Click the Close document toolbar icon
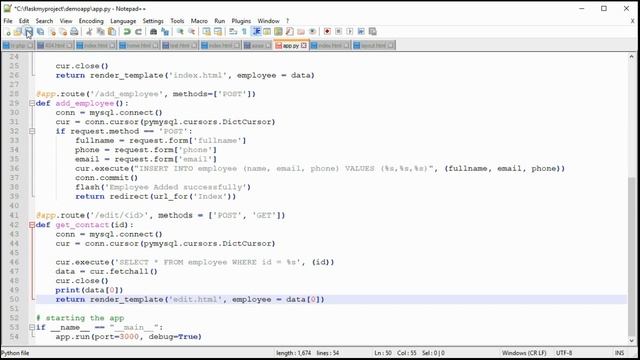Image resolution: width=640 pixels, height=360 pixels. tap(52, 32)
